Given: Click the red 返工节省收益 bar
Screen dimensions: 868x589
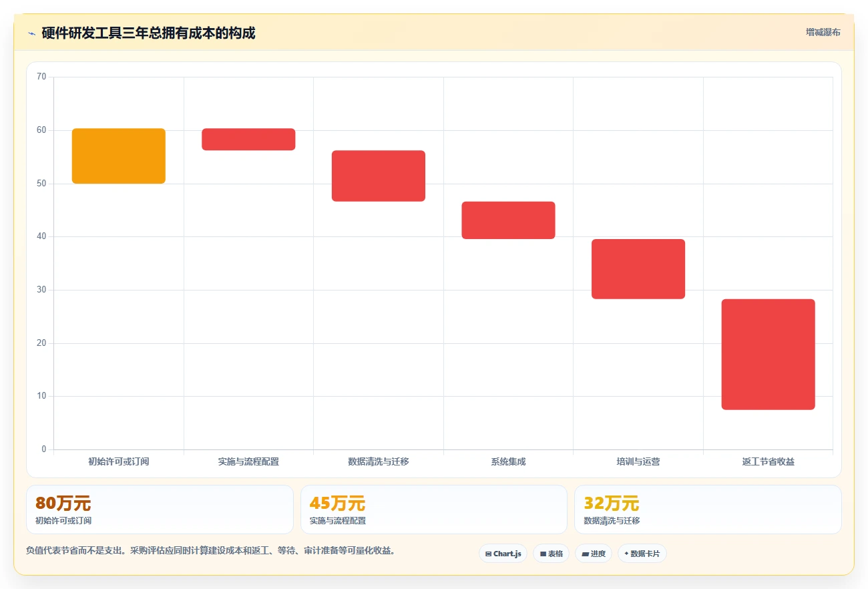Looking at the screenshot, I should click(768, 355).
